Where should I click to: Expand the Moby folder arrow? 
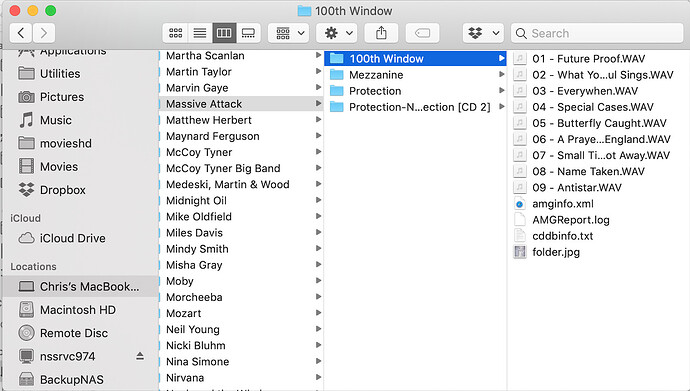click(318, 281)
